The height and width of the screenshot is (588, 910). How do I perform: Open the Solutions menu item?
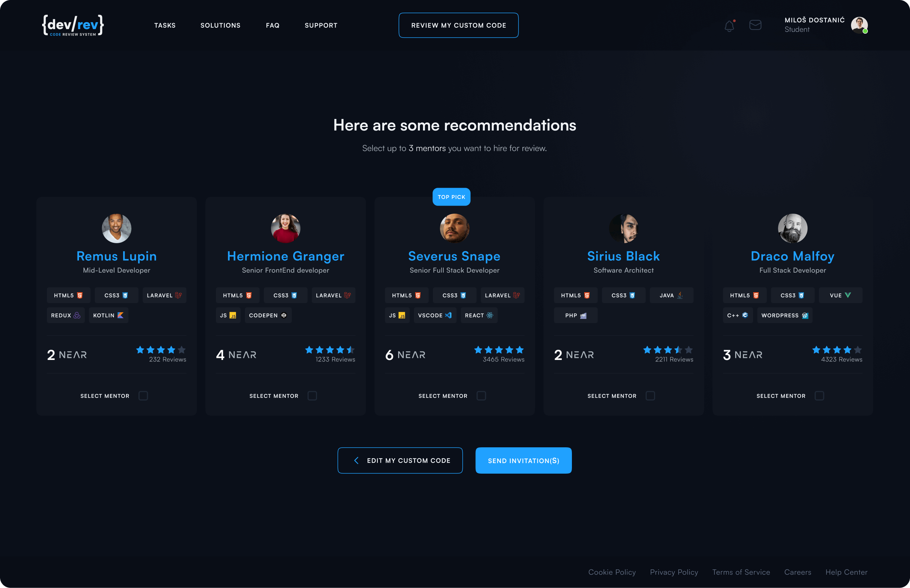tap(220, 26)
